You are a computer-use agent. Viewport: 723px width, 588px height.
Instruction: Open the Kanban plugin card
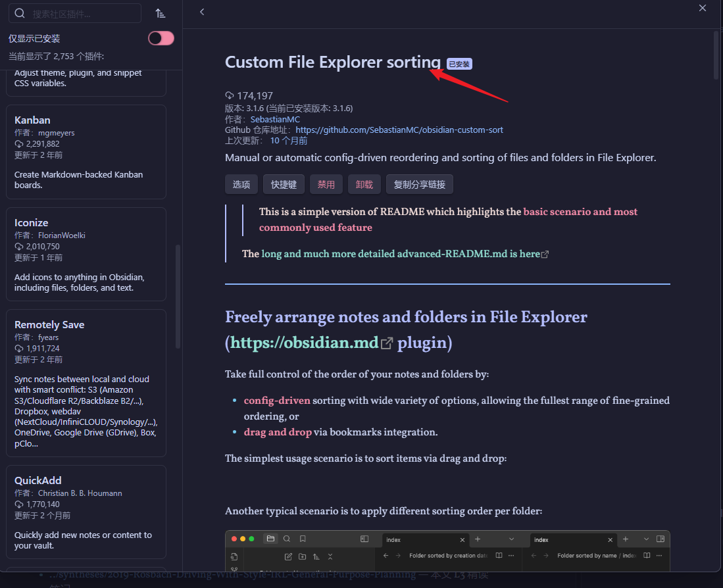pyautogui.click(x=86, y=152)
